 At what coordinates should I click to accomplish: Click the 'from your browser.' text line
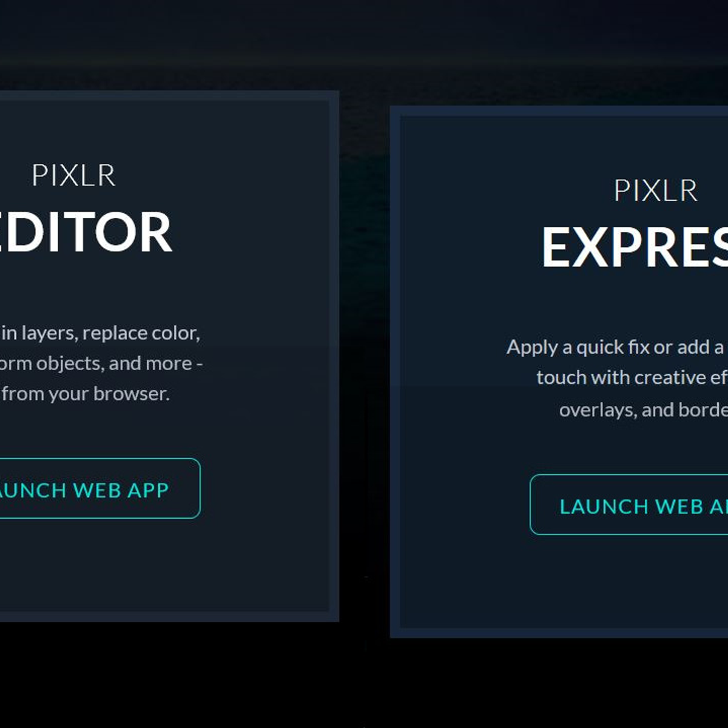(x=86, y=394)
